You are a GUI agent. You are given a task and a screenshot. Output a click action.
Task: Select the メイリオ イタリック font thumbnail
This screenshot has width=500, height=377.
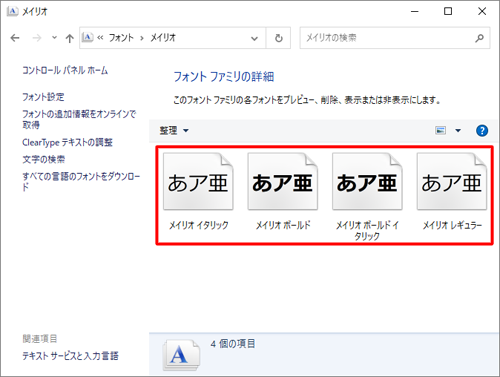pyautogui.click(x=198, y=182)
